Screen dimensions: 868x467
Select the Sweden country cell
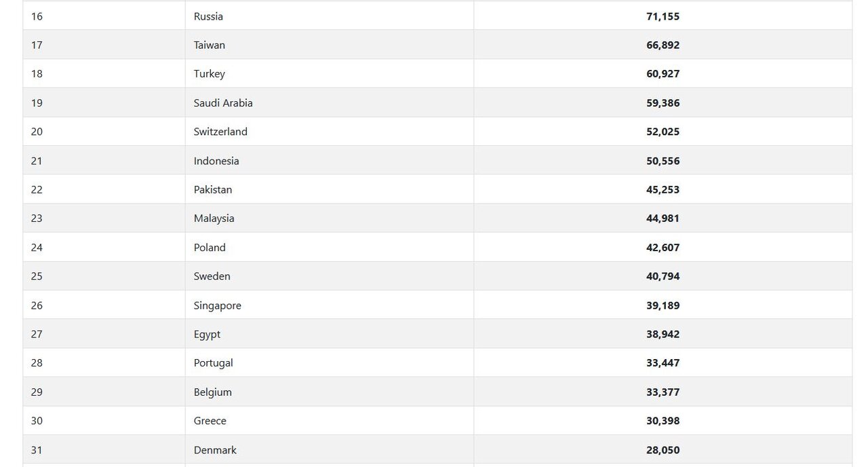[x=212, y=276]
